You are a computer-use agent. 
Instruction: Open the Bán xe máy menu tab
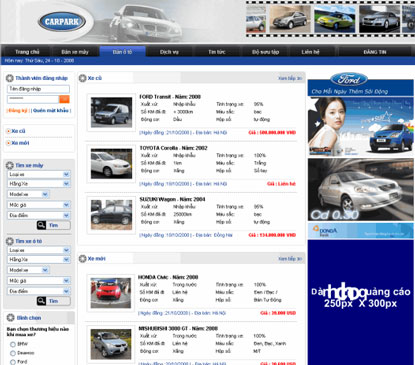click(75, 52)
